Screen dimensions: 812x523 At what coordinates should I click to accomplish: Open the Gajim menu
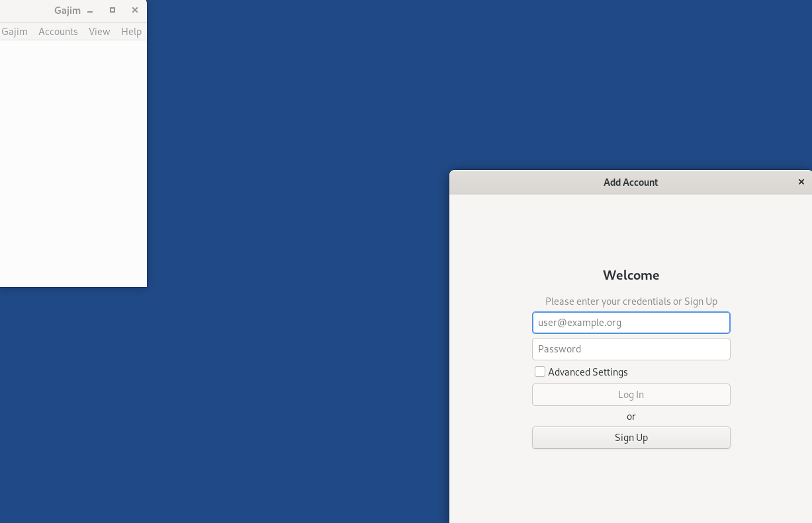(15, 32)
